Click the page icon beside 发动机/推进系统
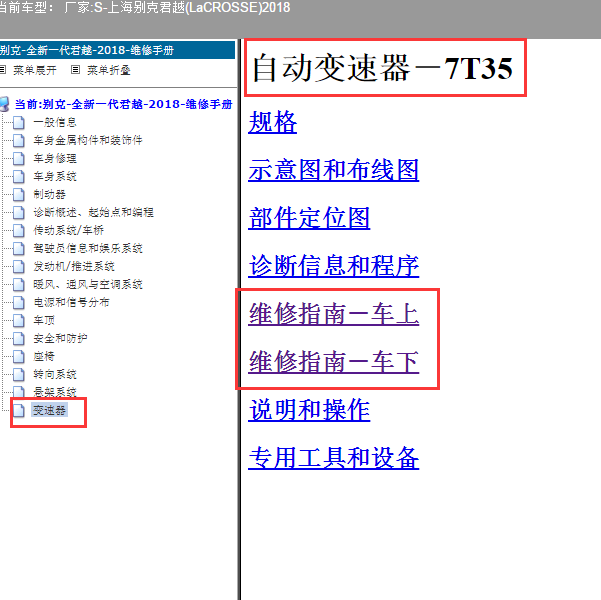Screen dimensions: 601x600 click(18, 267)
